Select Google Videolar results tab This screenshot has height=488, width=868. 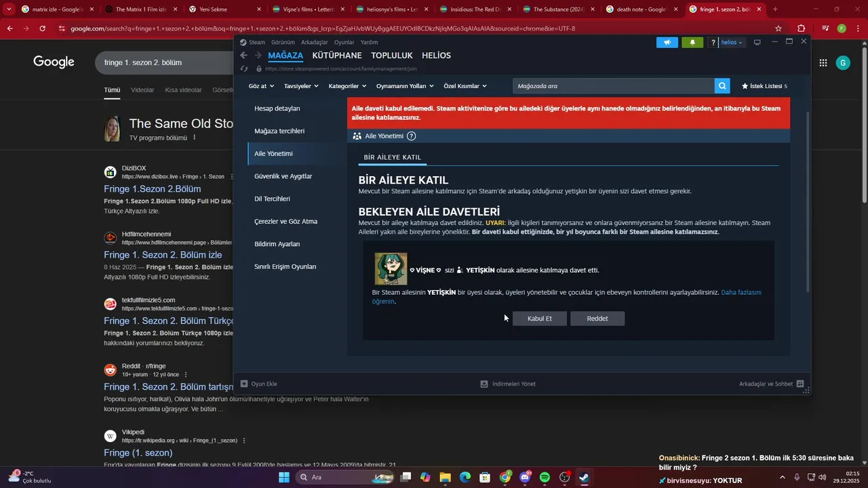coord(142,90)
